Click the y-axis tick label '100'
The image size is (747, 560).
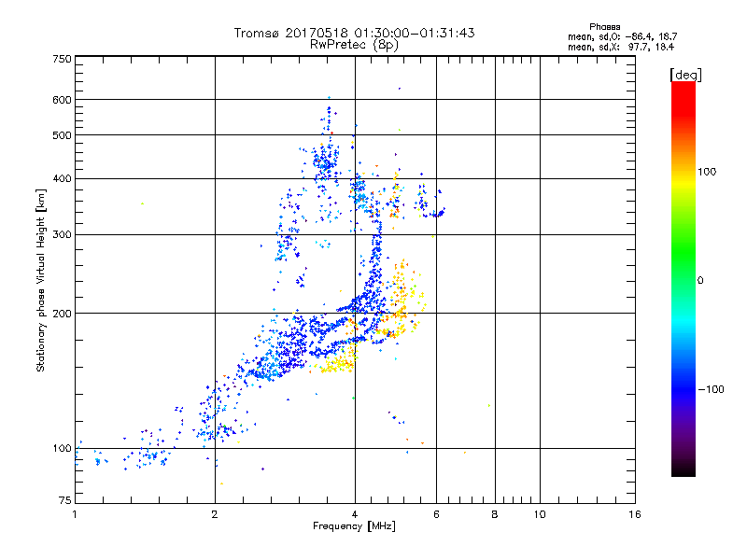point(62,448)
